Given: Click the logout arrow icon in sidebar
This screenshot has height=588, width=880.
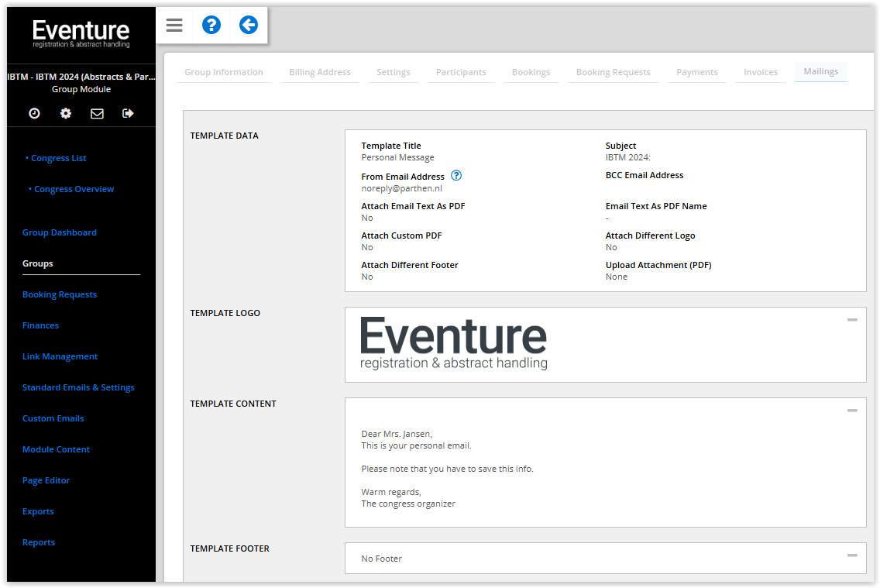Looking at the screenshot, I should tap(128, 114).
